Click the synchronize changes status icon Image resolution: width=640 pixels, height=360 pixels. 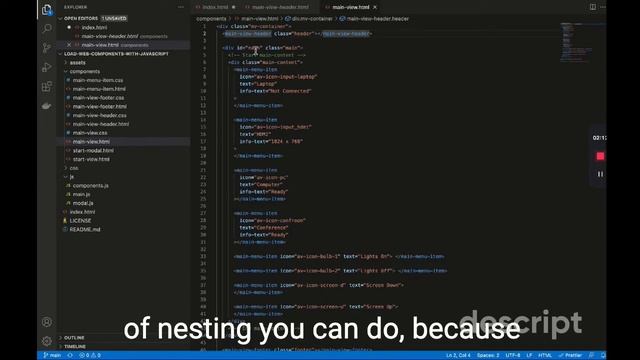70,356
